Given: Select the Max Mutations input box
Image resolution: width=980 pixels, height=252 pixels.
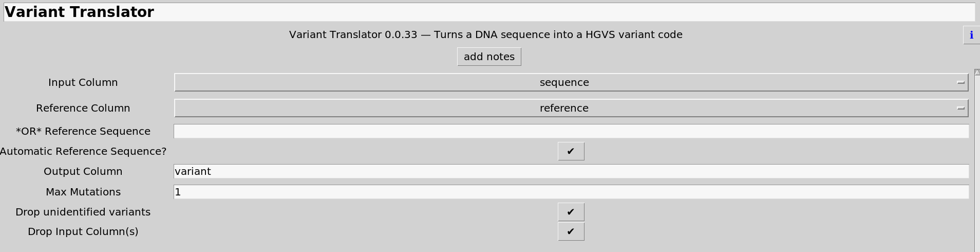Looking at the screenshot, I should click(571, 192).
